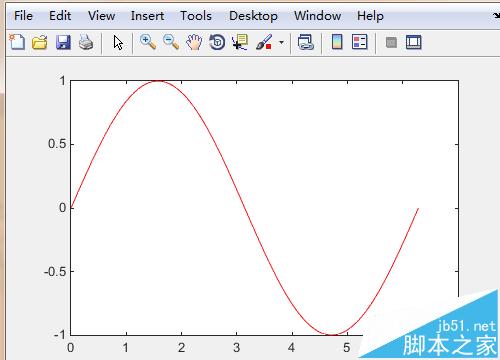The width and height of the screenshot is (500, 360).
Task: Click the Show Plot Tools and Dock icon
Action: point(414,42)
